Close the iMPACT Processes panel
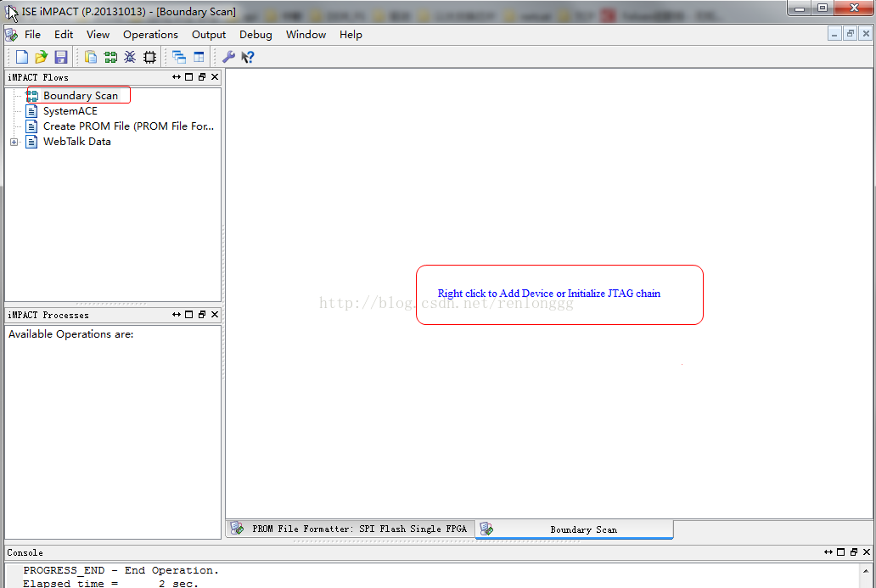Viewport: 876px width, 588px height. (215, 315)
